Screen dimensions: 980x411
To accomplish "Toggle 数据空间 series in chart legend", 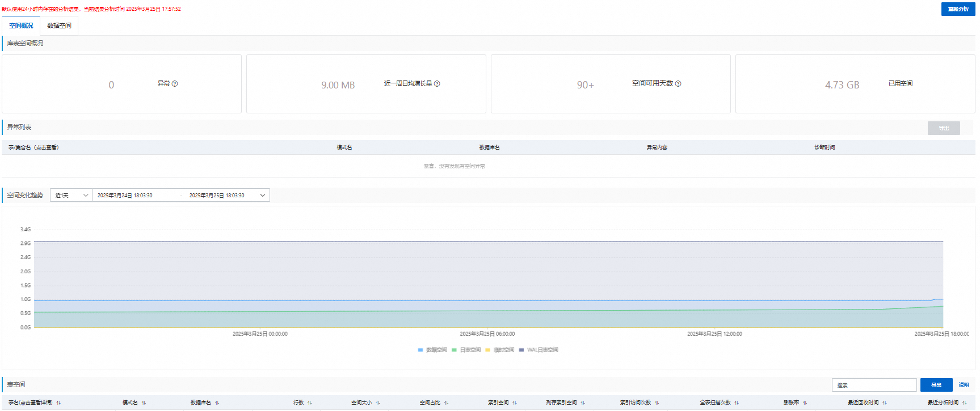I will 432,350.
